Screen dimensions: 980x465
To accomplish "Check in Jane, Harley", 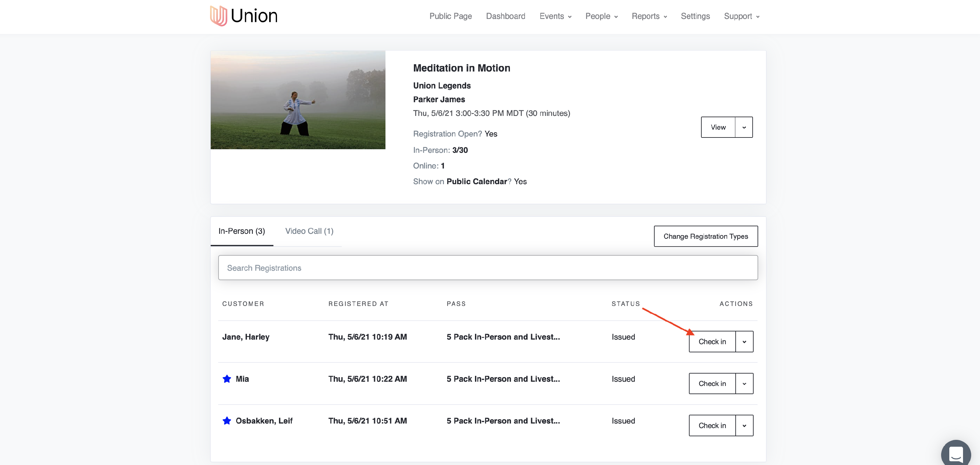I will pyautogui.click(x=712, y=342).
